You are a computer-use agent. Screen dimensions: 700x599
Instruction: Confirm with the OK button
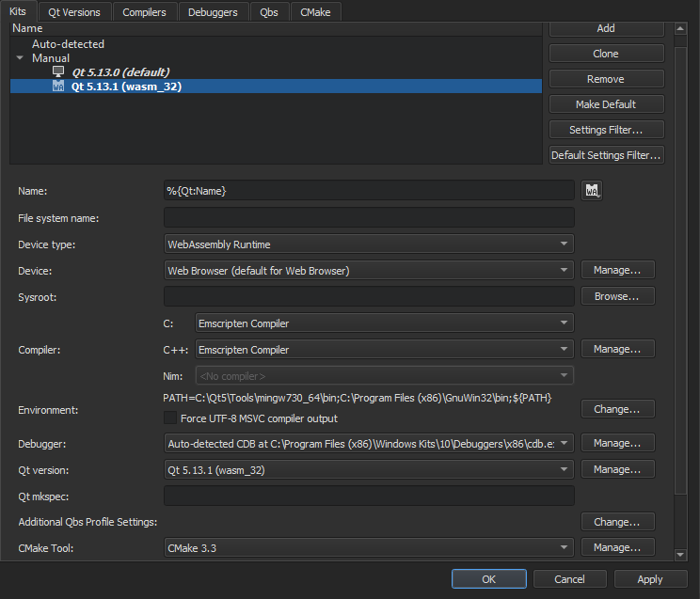489,579
